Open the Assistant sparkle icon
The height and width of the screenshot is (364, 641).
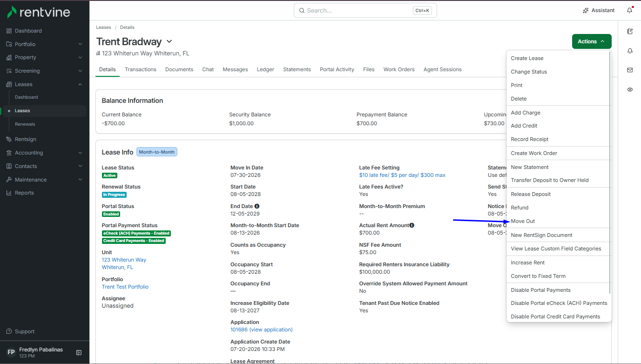pyautogui.click(x=586, y=10)
